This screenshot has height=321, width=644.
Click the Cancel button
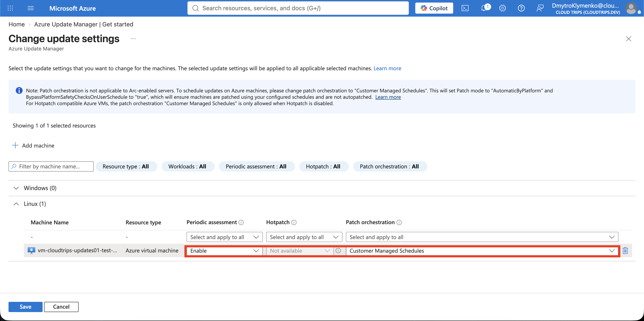[x=61, y=307]
